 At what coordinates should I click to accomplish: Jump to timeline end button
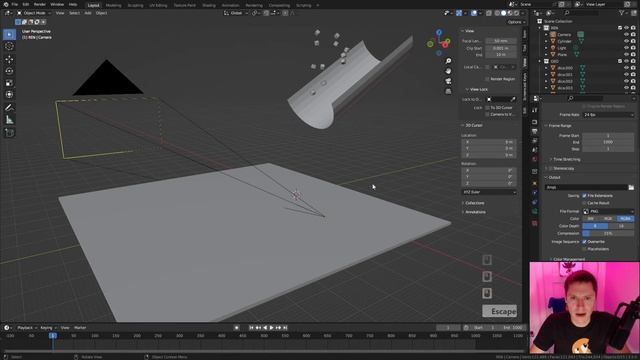(x=285, y=328)
